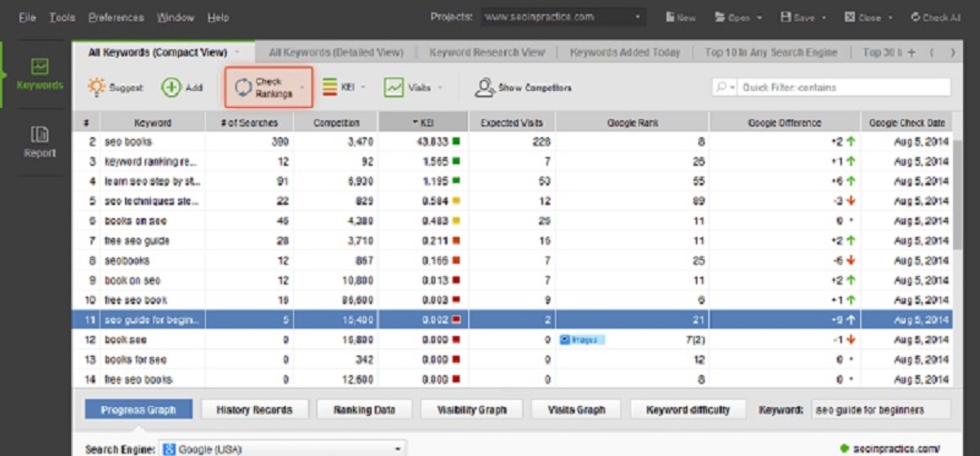The height and width of the screenshot is (456, 980).
Task: Click the Visits chart icon
Action: [x=394, y=87]
